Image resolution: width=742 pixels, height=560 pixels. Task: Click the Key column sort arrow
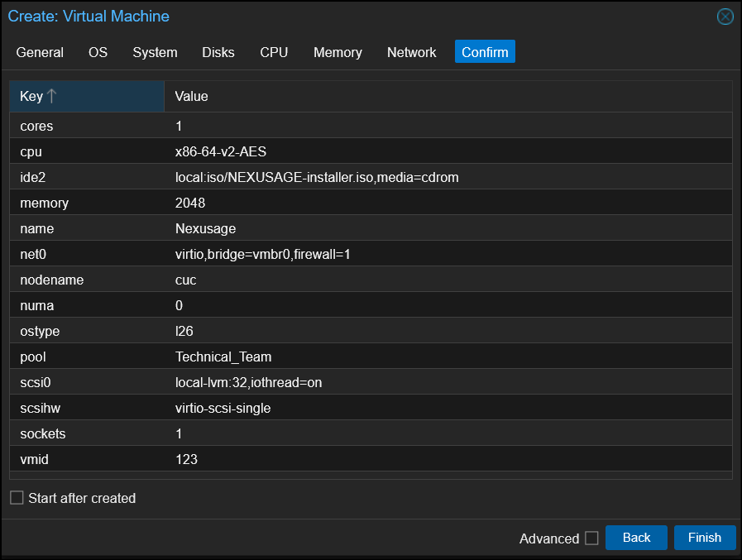click(52, 96)
